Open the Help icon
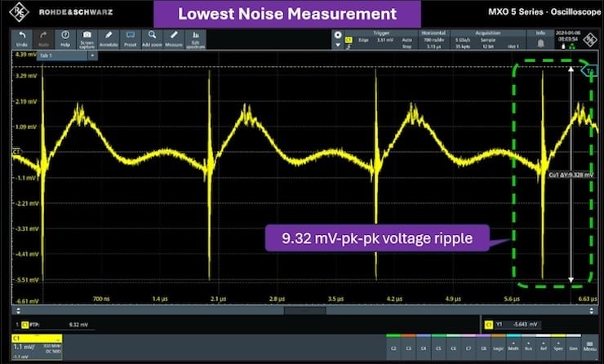 point(64,40)
